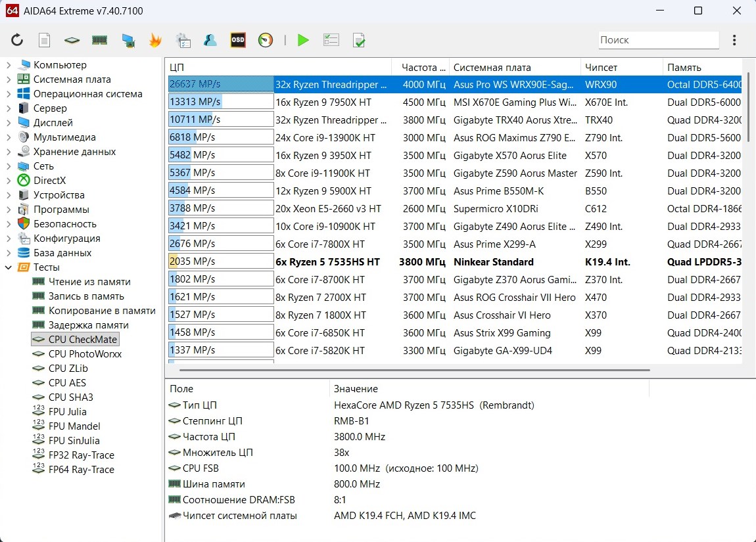Expand the Компьютер tree node
This screenshot has height=542, width=756.
click(x=9, y=65)
